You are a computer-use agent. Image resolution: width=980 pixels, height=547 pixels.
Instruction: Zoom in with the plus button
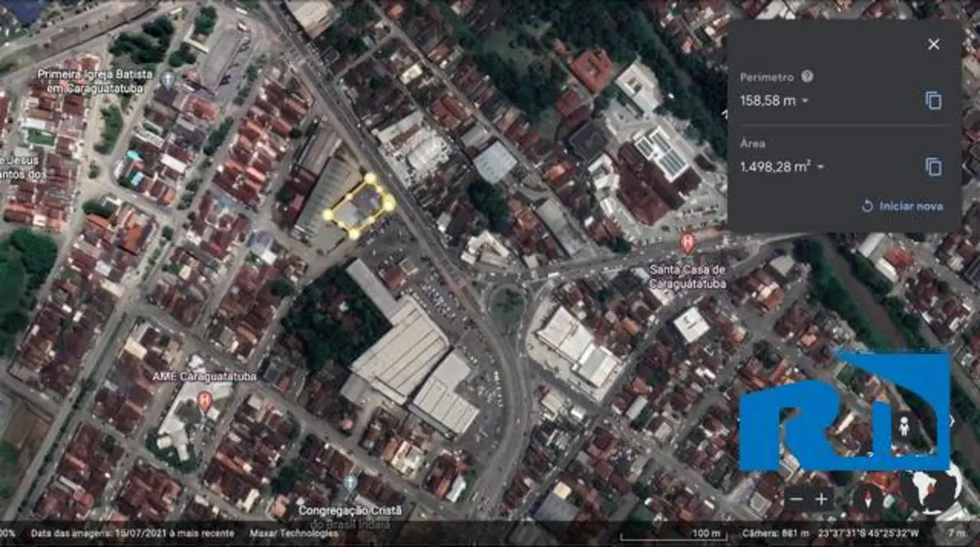(x=821, y=499)
